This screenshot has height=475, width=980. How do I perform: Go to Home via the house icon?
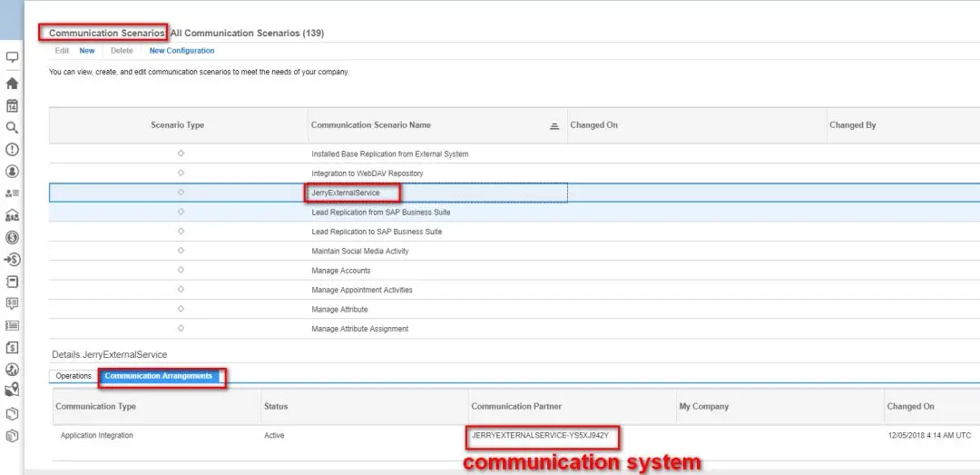pyautogui.click(x=12, y=84)
